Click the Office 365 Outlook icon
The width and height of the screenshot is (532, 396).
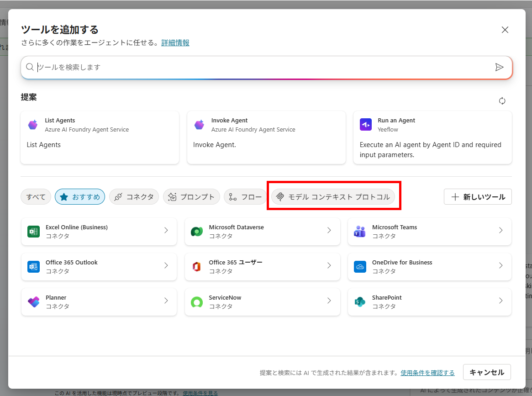coord(33,267)
